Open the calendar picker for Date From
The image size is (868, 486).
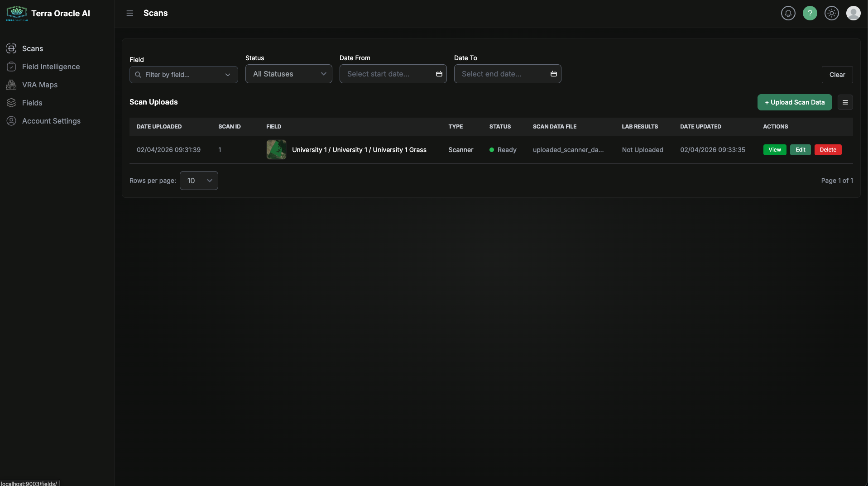[439, 74]
